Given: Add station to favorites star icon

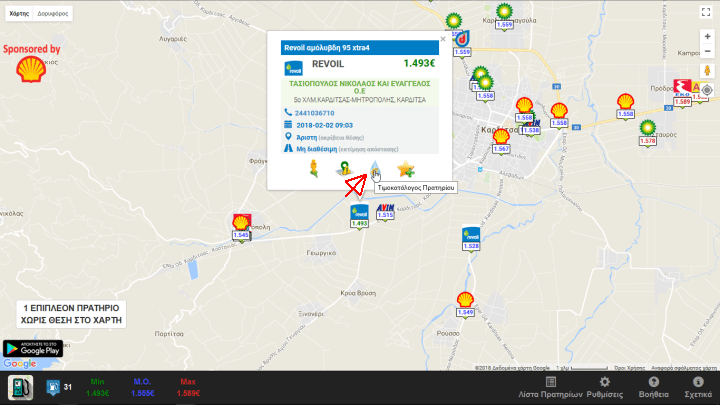Looking at the screenshot, I should [x=406, y=169].
